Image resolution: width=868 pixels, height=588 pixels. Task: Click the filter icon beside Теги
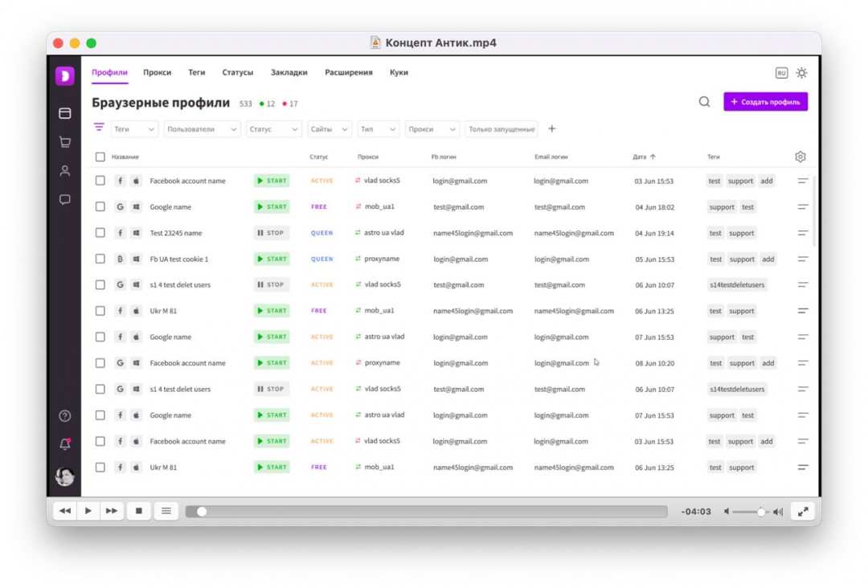coord(99,128)
